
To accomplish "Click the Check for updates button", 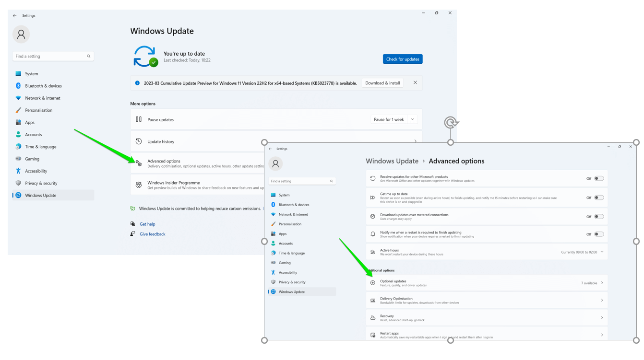I will coord(403,59).
